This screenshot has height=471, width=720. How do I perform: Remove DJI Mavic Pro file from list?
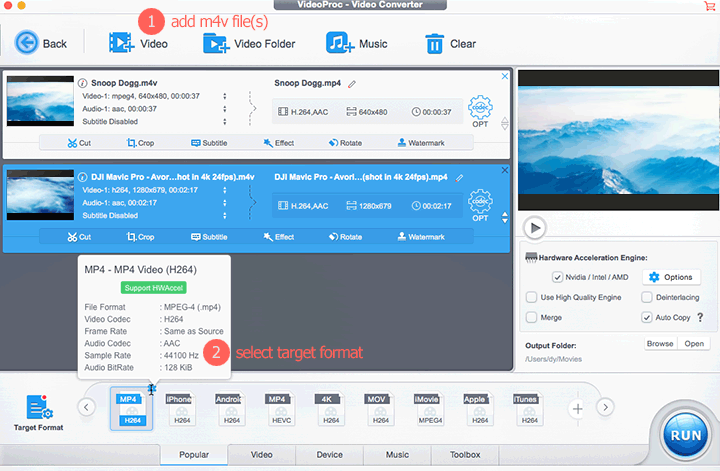(x=505, y=170)
